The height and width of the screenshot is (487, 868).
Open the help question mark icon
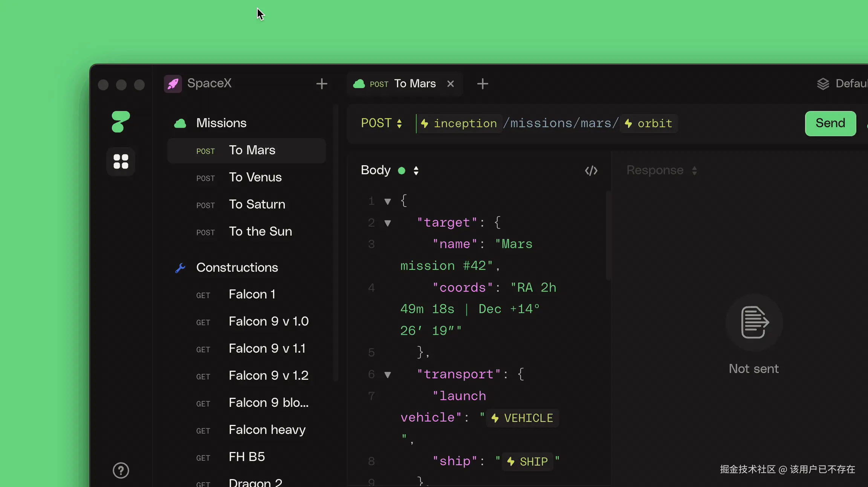(x=121, y=470)
